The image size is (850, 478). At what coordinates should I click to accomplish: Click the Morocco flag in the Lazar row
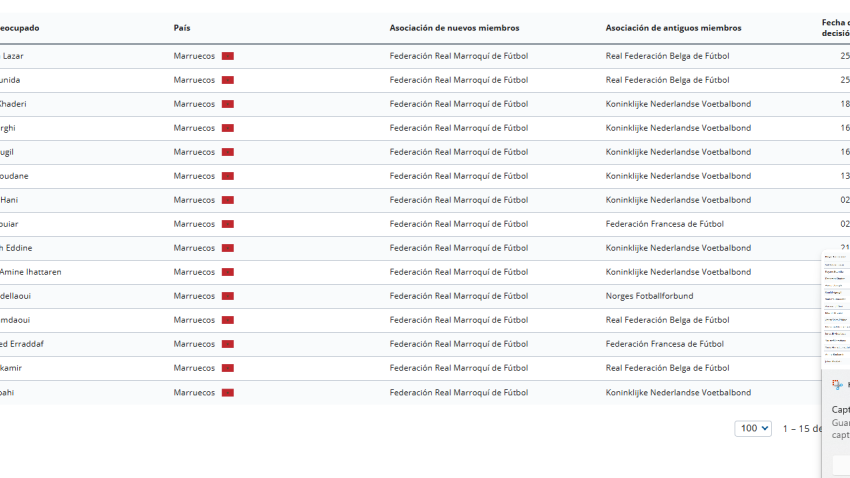[227, 56]
